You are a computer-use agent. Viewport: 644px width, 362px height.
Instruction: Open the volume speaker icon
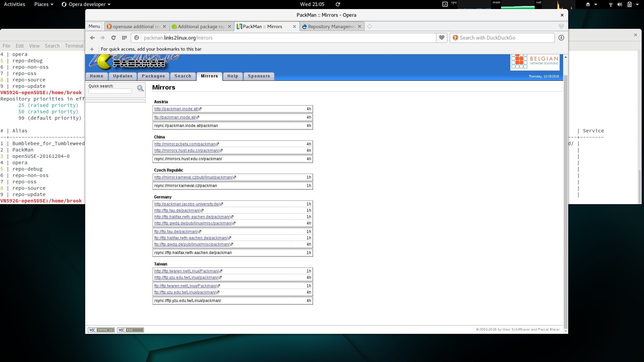[620, 4]
